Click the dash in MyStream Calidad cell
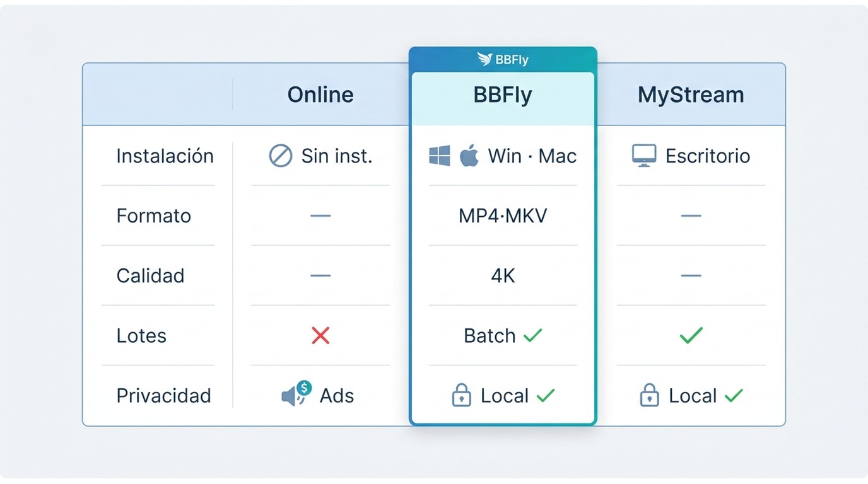This screenshot has width=868, height=484. click(x=691, y=275)
